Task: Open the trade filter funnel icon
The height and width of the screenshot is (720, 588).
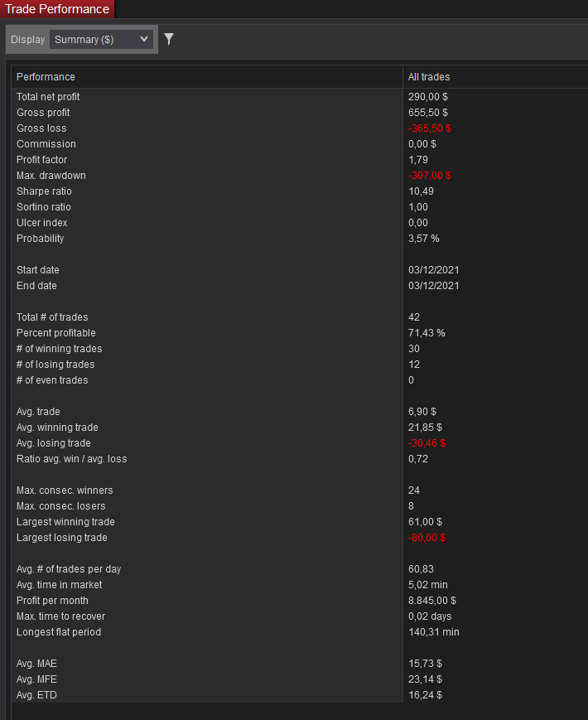Action: (169, 39)
